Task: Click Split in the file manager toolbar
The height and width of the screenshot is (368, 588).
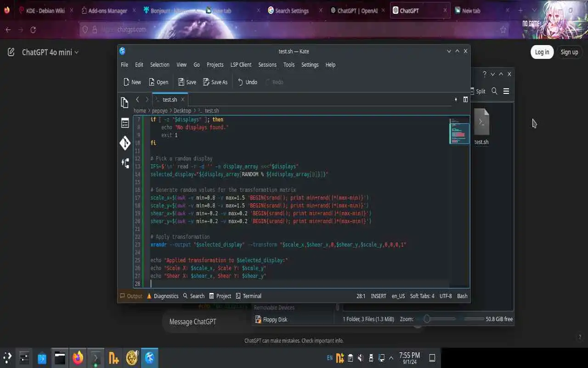Action: coord(478,91)
